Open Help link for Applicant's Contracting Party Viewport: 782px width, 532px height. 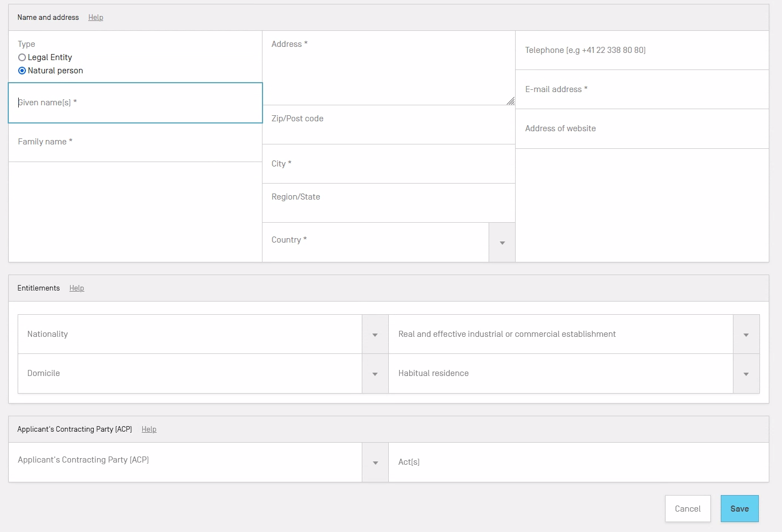(149, 429)
